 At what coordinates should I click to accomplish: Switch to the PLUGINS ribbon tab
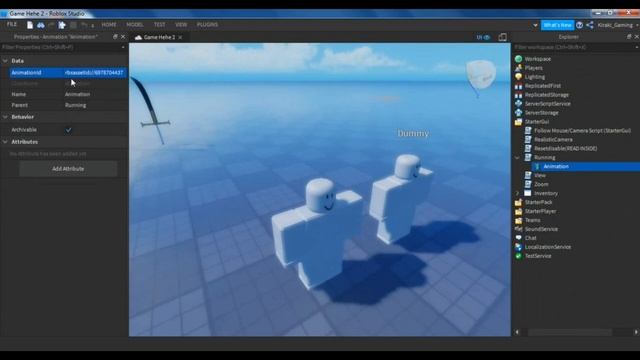(207, 25)
